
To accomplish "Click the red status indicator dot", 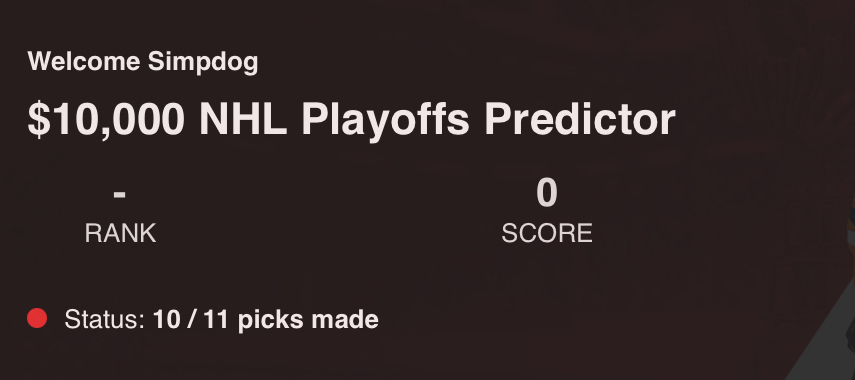I will [x=37, y=318].
